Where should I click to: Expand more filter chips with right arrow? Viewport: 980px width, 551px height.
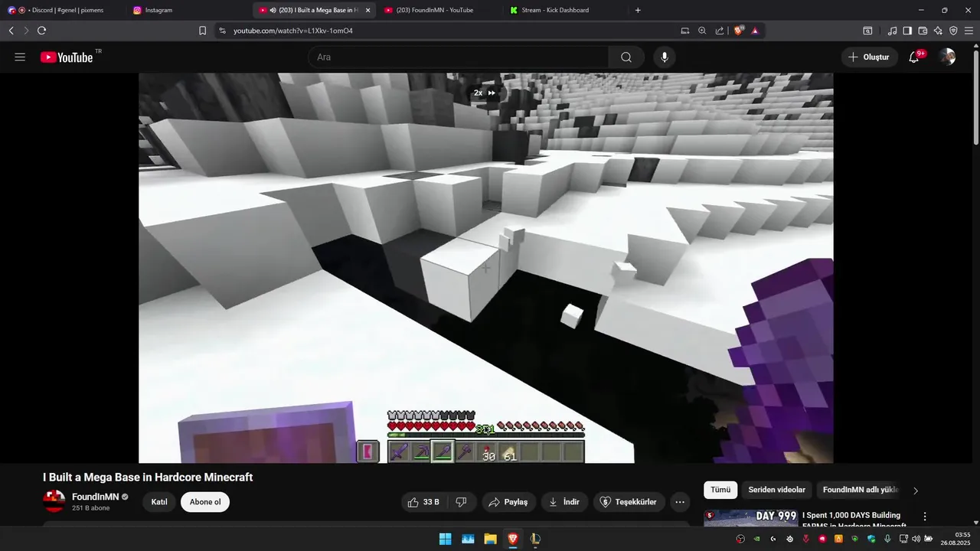[916, 491]
